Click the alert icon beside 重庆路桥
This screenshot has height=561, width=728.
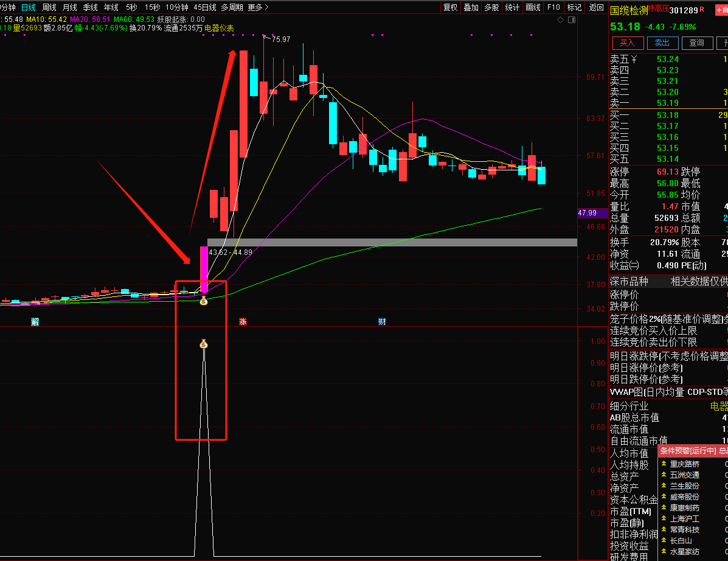point(664,464)
